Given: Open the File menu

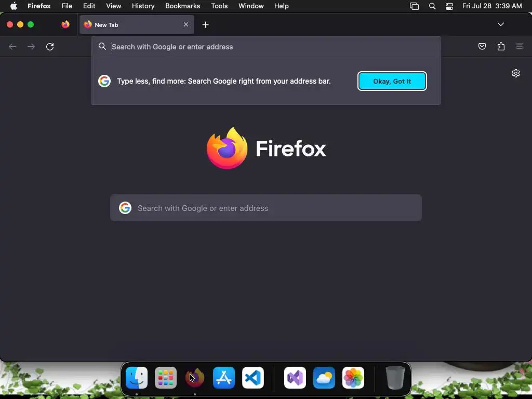Looking at the screenshot, I should coord(67,6).
